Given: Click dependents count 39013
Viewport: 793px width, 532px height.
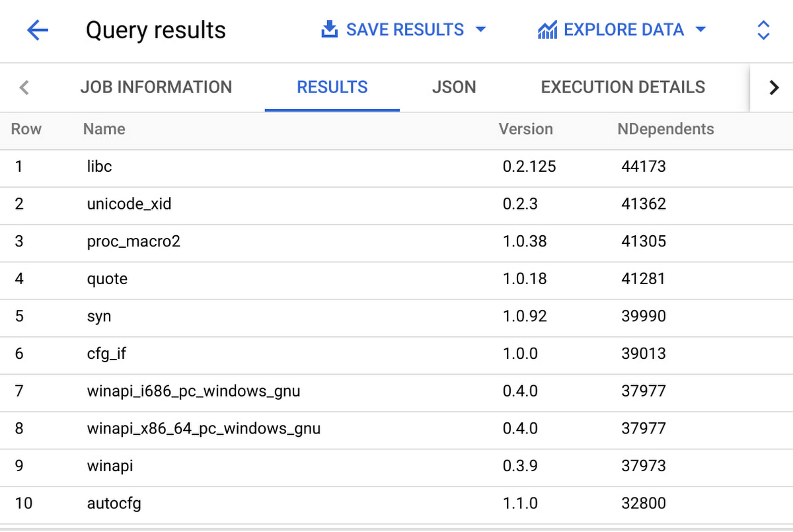Looking at the screenshot, I should pyautogui.click(x=644, y=354).
